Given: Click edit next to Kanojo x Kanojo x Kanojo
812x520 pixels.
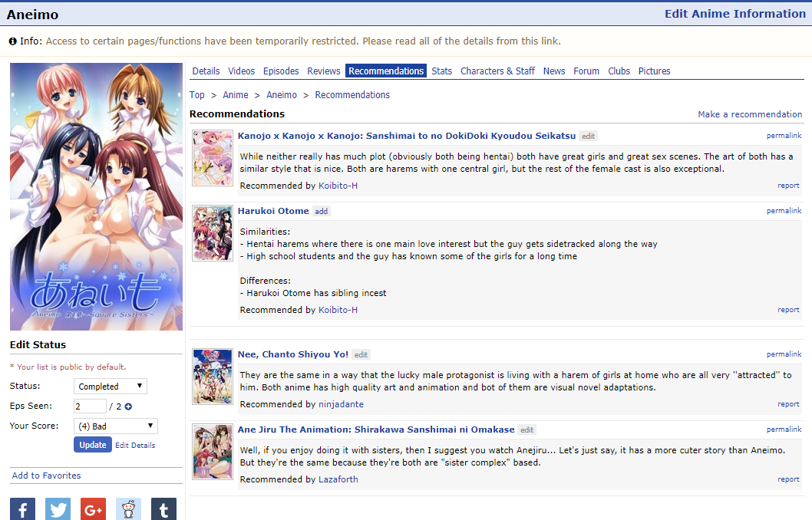Looking at the screenshot, I should tap(589, 136).
